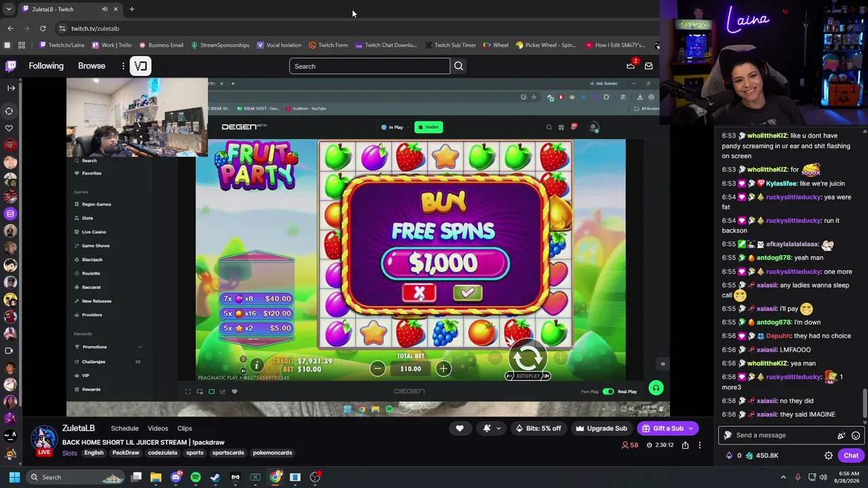This screenshot has height=488, width=868.
Task: Increase total bet with plus button
Action: click(443, 369)
